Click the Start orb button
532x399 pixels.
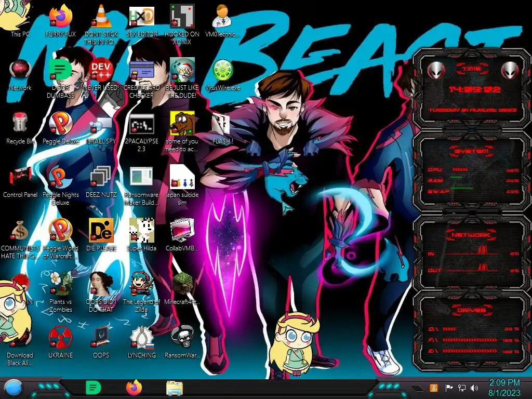point(14,388)
